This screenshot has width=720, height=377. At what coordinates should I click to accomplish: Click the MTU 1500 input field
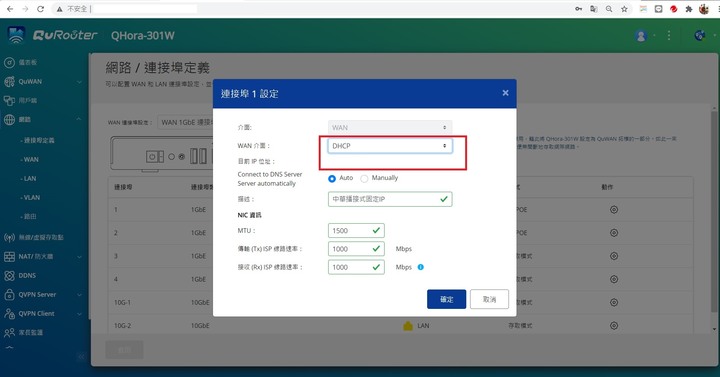click(356, 231)
